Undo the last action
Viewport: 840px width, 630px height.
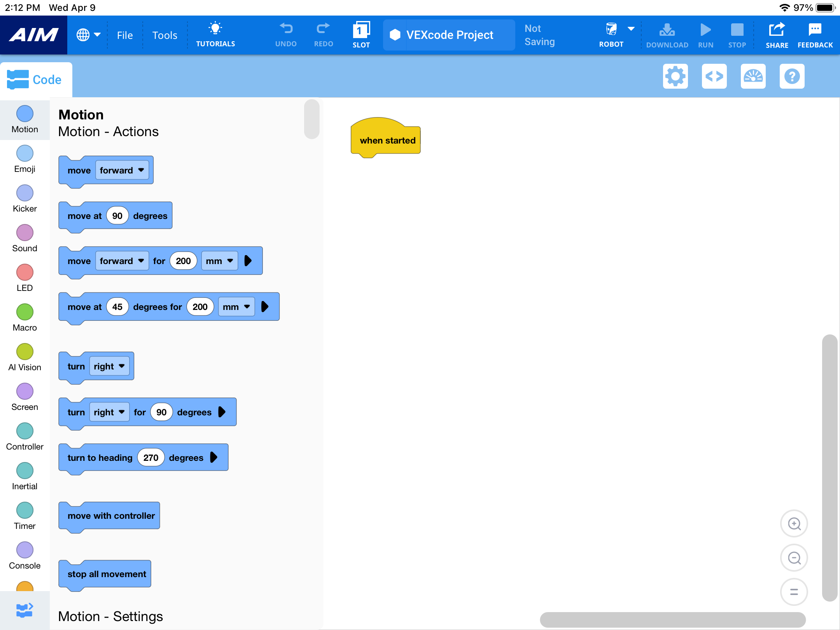pos(286,34)
